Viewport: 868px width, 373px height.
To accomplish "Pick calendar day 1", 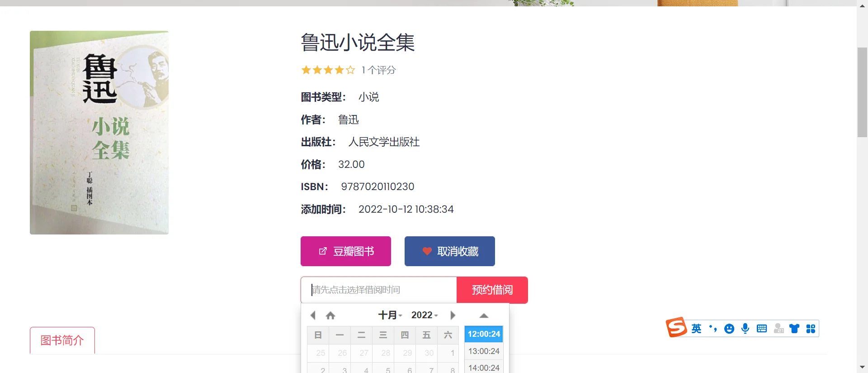I will pos(448,353).
